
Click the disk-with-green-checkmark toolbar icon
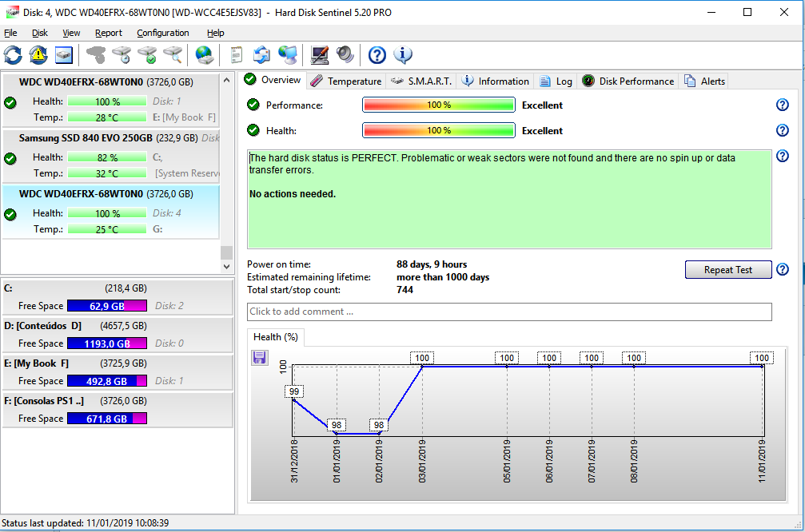point(147,55)
